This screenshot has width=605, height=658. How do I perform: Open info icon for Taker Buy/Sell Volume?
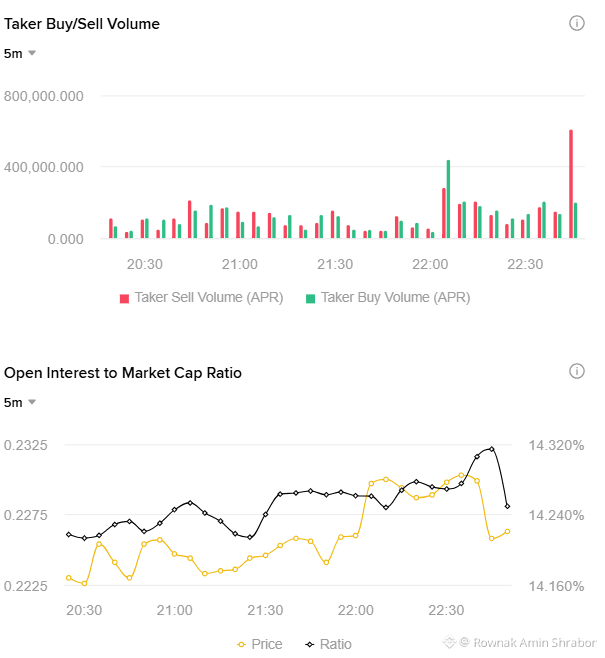[576, 23]
